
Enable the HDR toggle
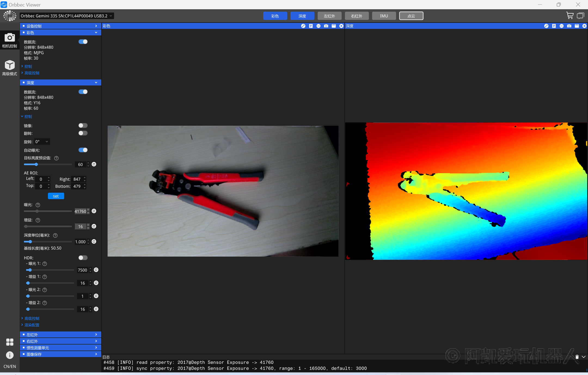[x=83, y=258]
